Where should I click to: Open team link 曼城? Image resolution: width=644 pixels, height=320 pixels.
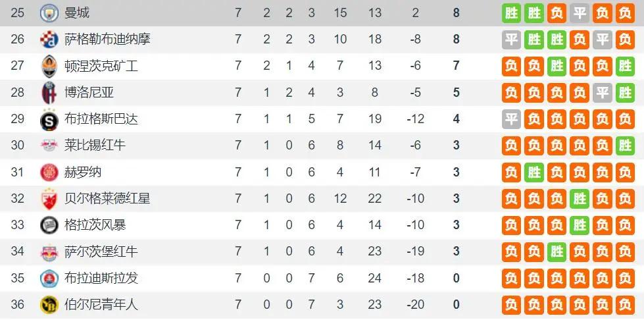pos(77,13)
